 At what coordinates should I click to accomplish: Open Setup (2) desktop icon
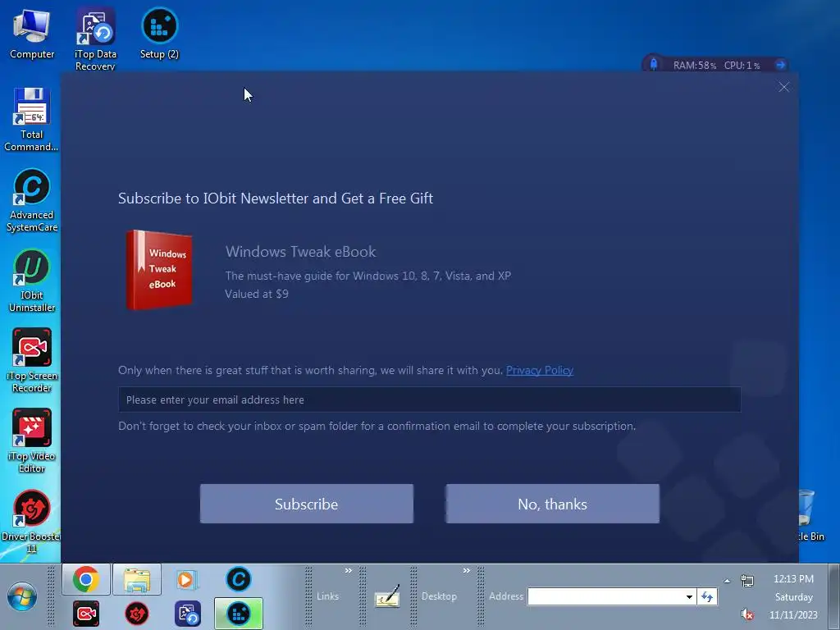point(159,33)
